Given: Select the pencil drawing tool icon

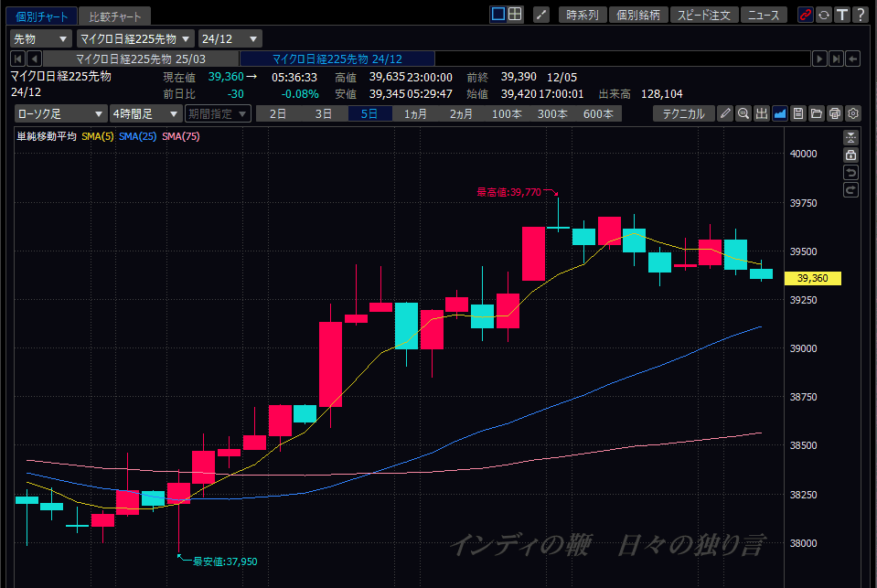Looking at the screenshot, I should pyautogui.click(x=725, y=113).
